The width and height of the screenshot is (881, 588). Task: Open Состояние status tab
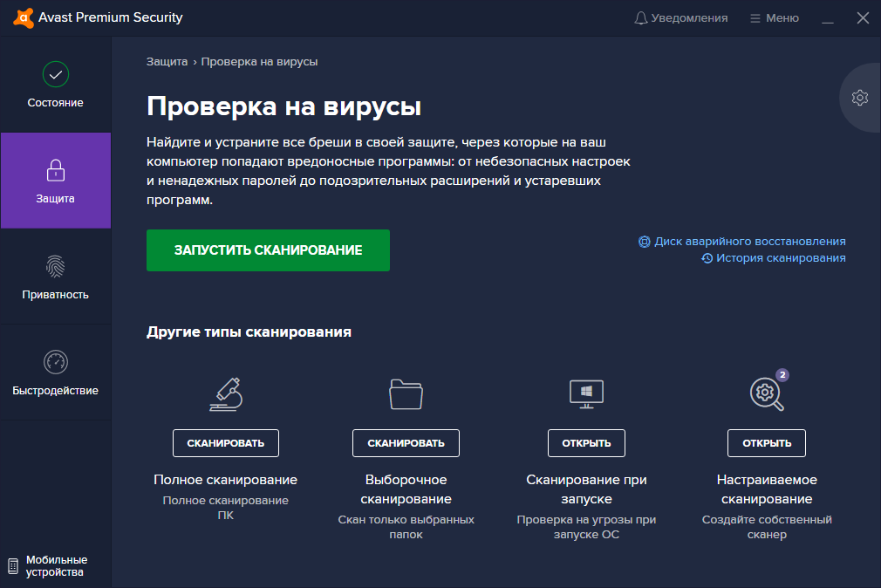tap(56, 85)
